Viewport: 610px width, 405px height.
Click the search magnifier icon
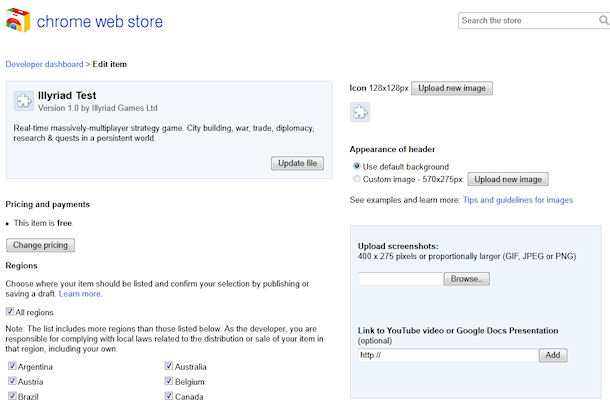[603, 20]
